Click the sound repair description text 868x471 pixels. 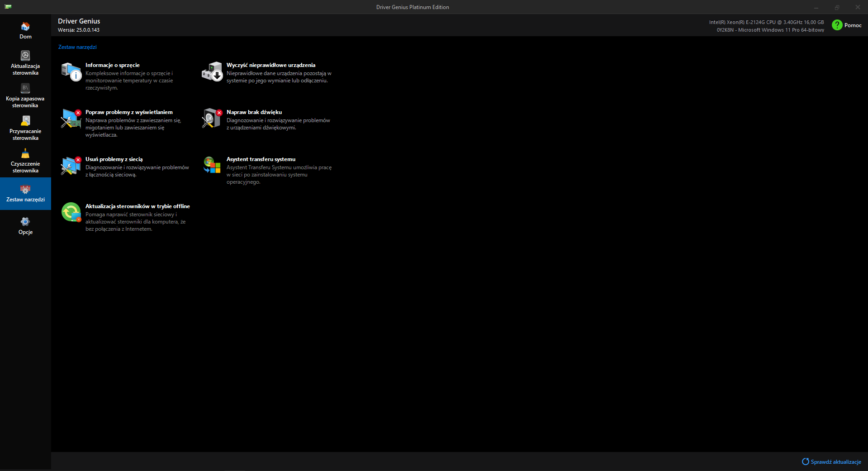point(278,124)
